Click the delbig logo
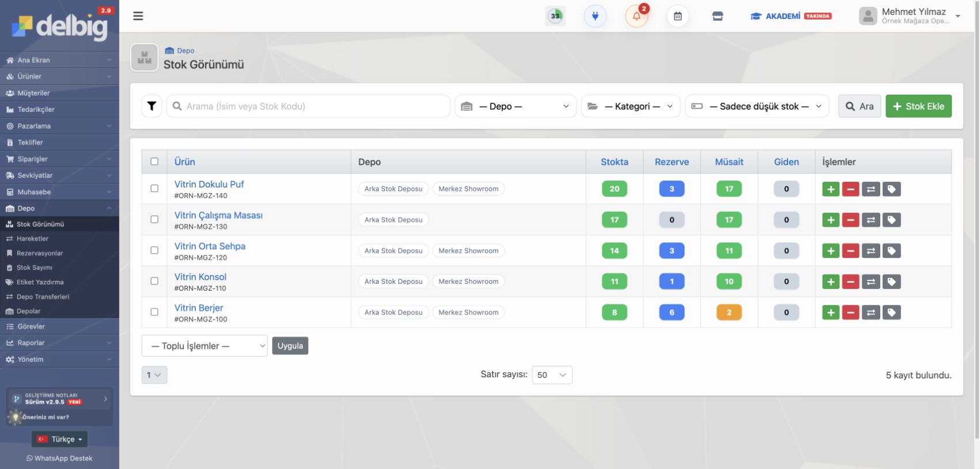 pos(59,26)
